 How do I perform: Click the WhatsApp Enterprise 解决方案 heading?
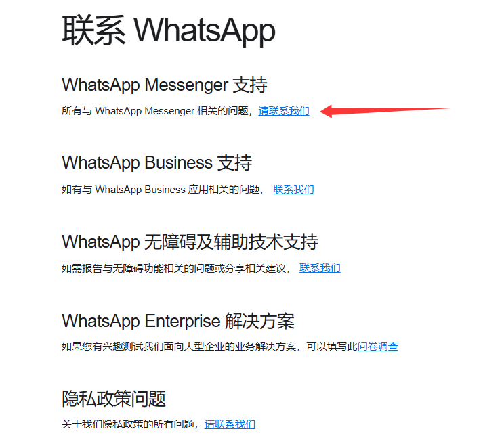click(178, 321)
